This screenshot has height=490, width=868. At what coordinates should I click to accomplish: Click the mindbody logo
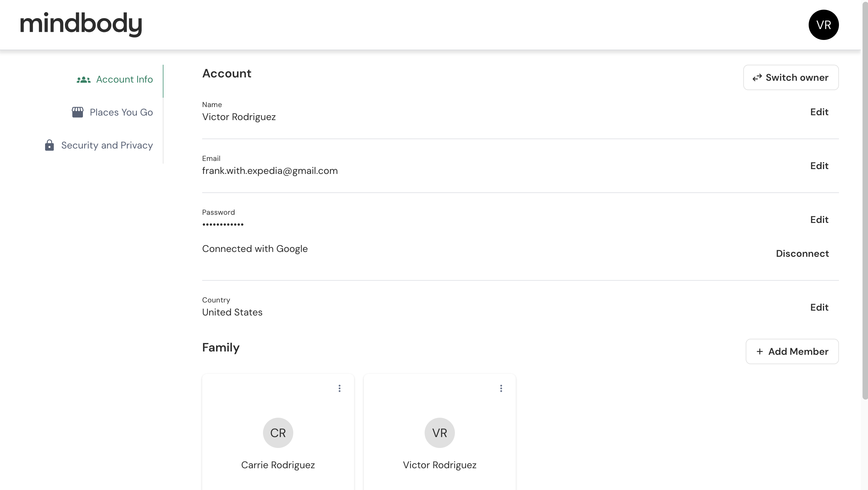tap(81, 24)
